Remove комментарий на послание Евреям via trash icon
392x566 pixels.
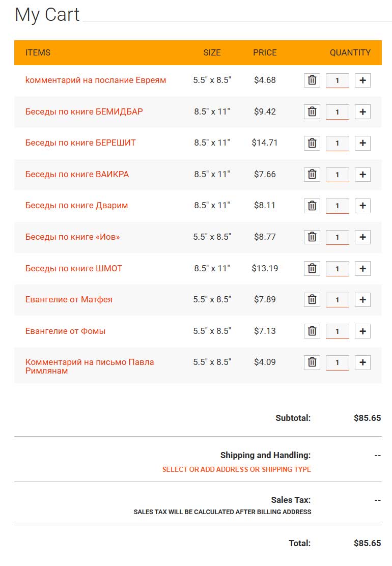coord(312,80)
